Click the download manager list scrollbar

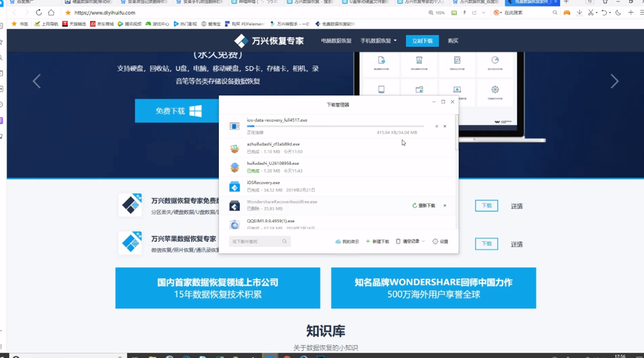pyautogui.click(x=457, y=132)
